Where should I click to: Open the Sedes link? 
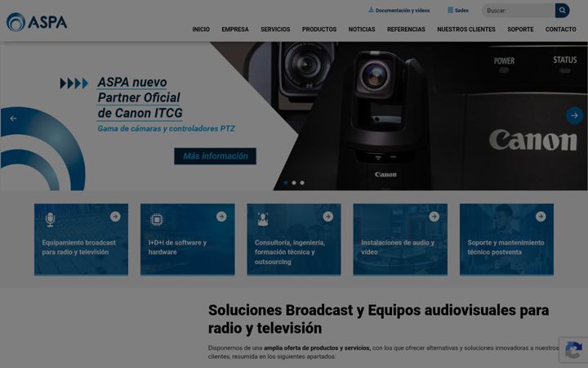coord(461,11)
